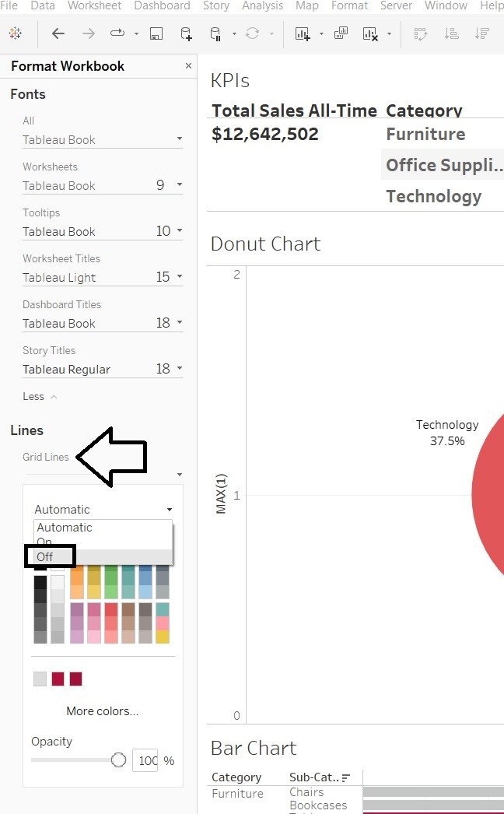Click the refresh data source icon
Screen dimensions: 504x814
(x=253, y=33)
